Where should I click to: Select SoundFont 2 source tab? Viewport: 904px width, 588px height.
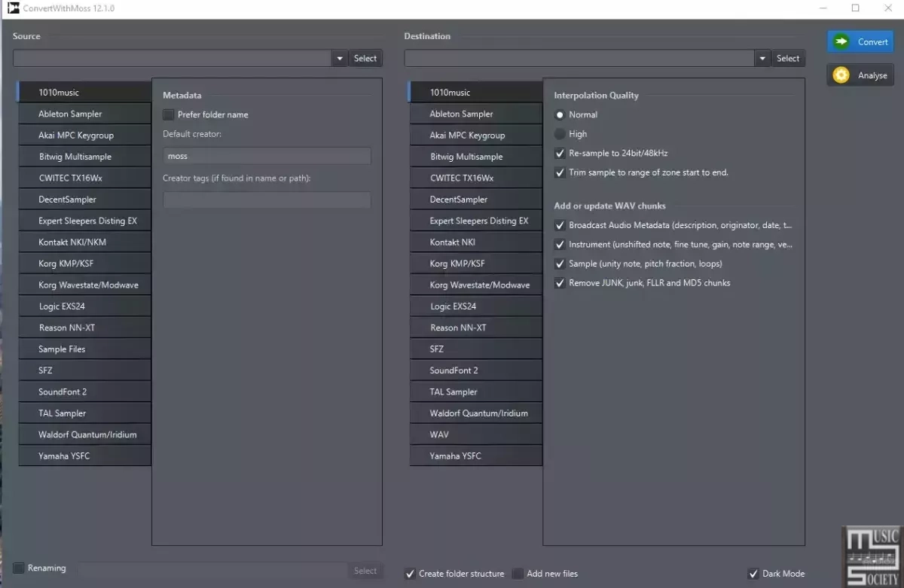click(84, 391)
